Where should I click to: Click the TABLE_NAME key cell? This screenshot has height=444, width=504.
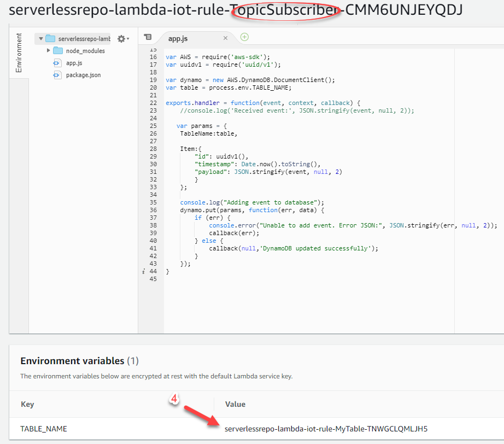[44, 429]
